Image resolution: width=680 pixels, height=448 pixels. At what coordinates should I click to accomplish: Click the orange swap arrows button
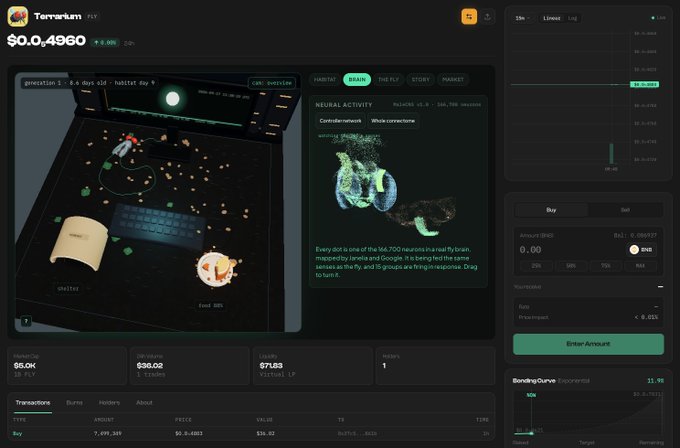469,17
